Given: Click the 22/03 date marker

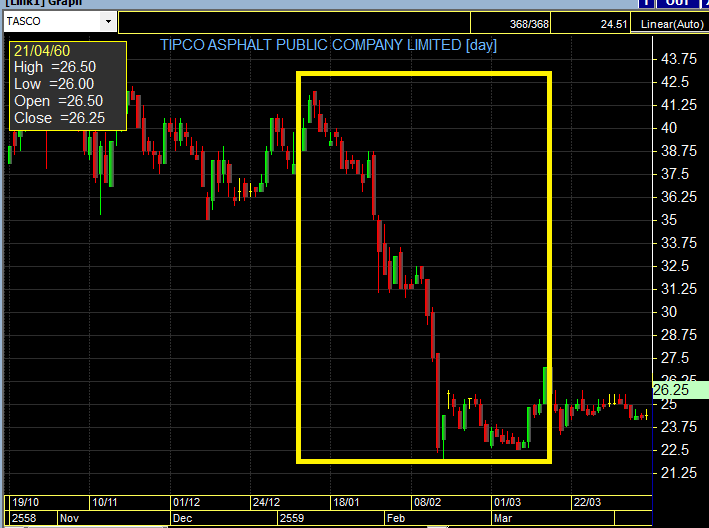Looking at the screenshot, I should (587, 502).
